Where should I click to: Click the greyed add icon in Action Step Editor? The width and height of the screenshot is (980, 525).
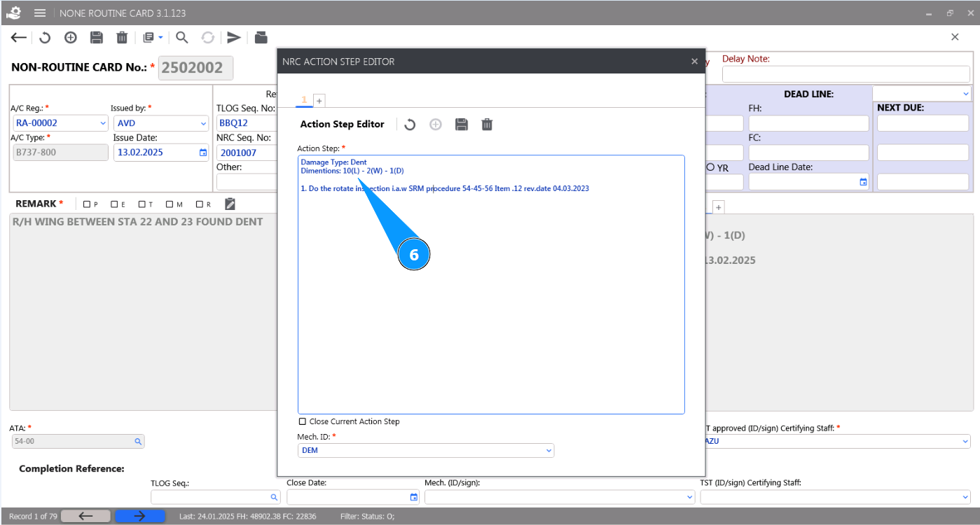click(x=436, y=125)
